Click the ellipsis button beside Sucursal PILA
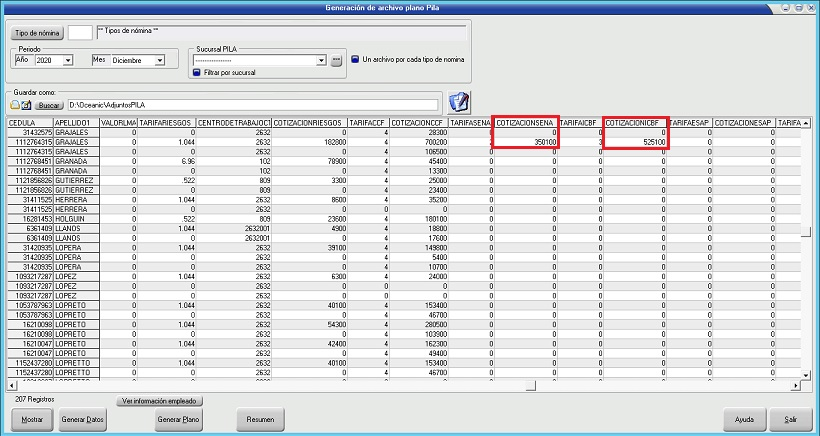 point(337,60)
